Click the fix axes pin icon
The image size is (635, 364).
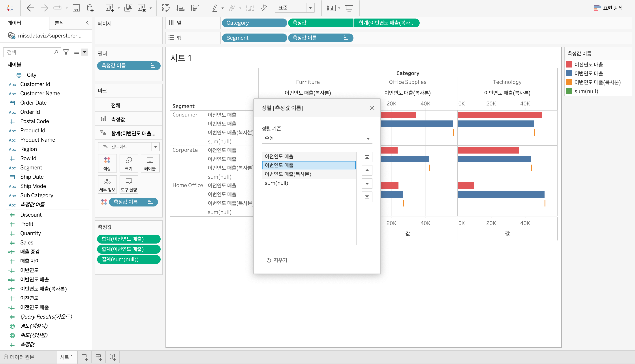pyautogui.click(x=264, y=8)
